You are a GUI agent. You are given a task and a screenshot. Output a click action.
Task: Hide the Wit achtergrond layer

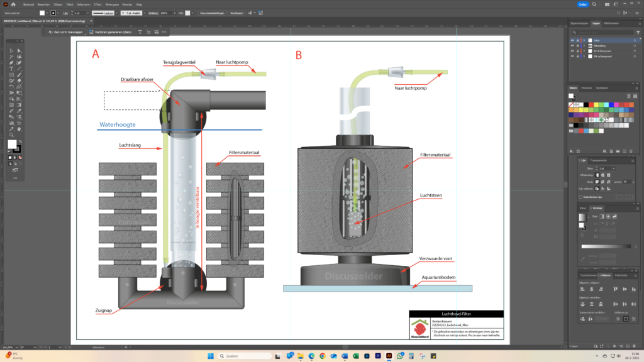pos(572,56)
